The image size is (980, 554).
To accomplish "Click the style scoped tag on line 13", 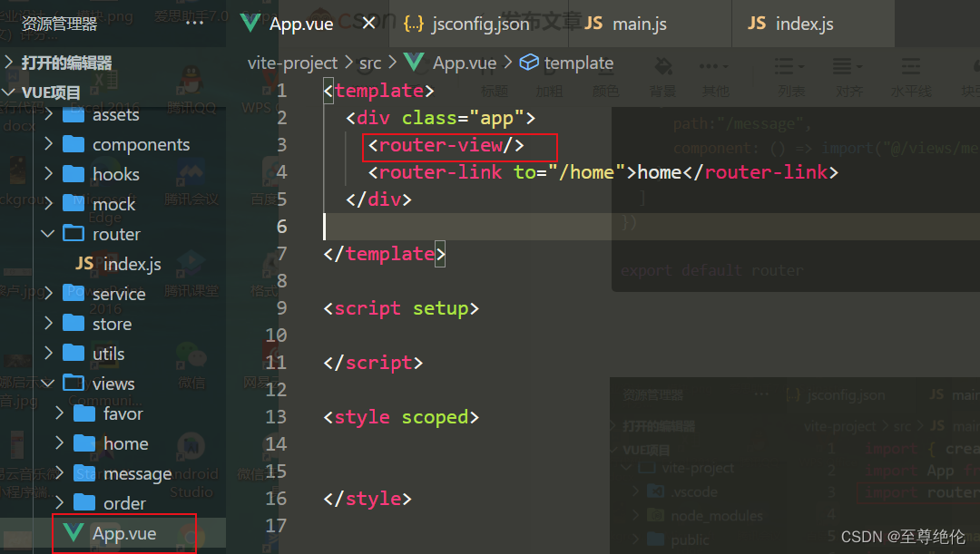I will 401,417.
